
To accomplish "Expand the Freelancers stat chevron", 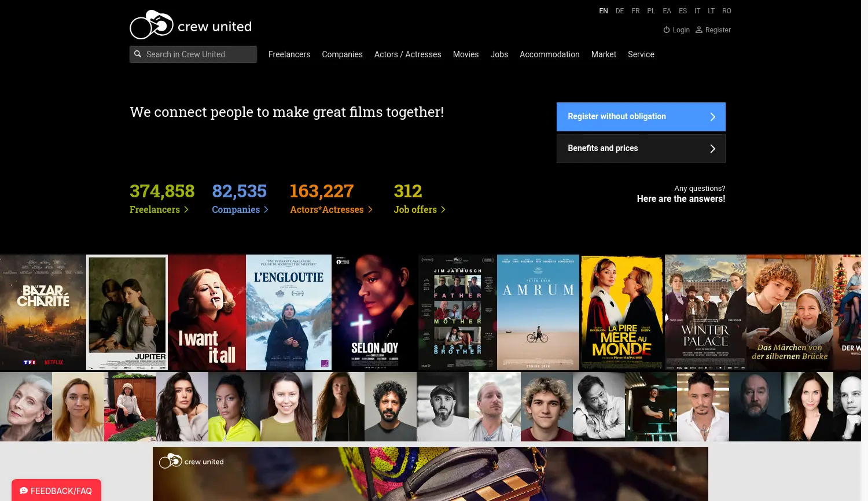I will [186, 209].
